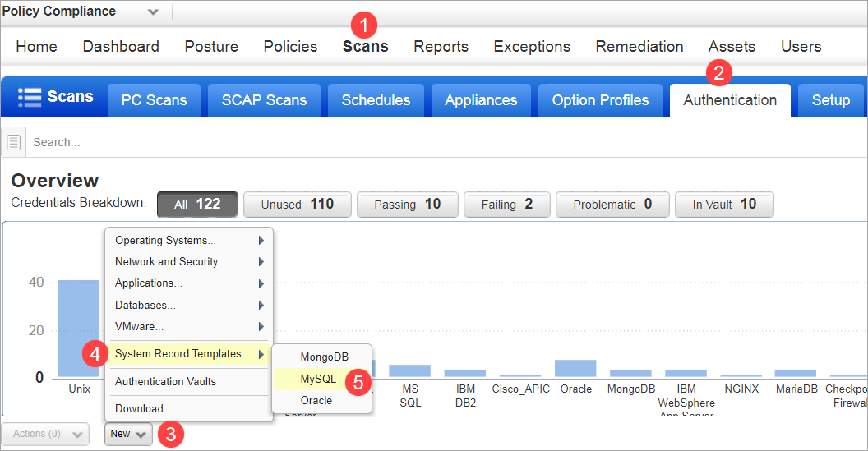Open the Assets section
Screen dimensions: 868x451
click(732, 47)
